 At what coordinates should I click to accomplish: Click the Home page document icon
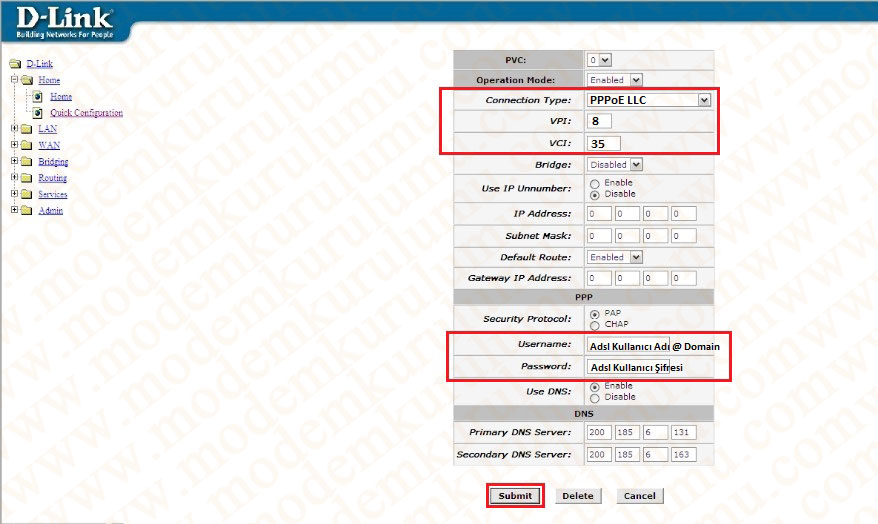coord(38,96)
